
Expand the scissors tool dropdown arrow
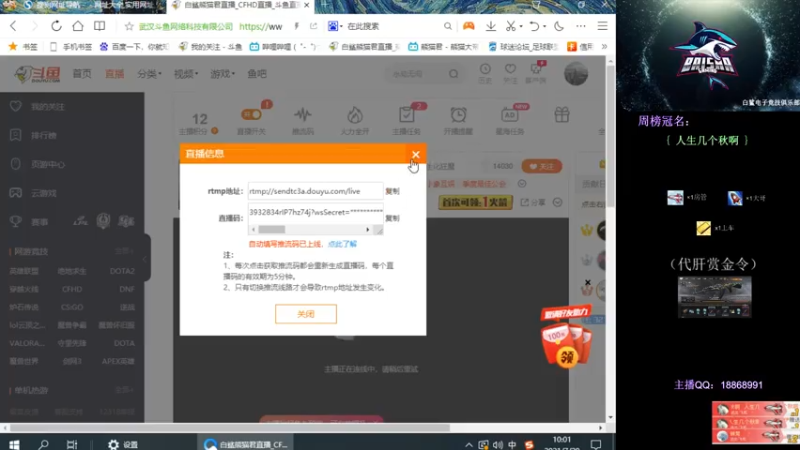click(x=521, y=26)
